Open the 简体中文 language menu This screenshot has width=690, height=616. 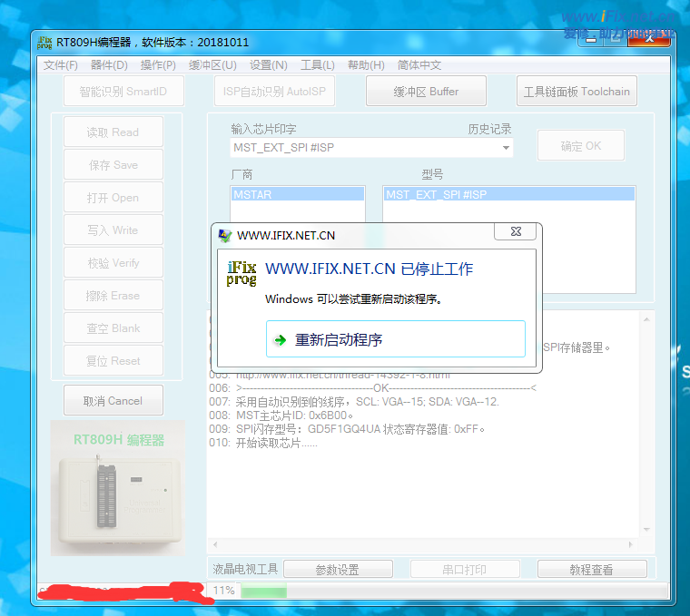419,65
